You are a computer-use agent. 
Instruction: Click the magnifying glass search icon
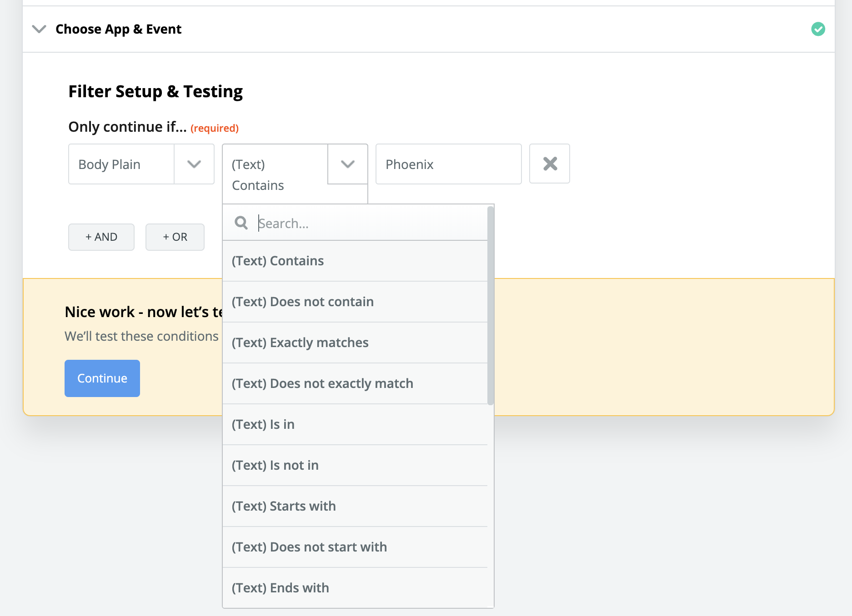[x=241, y=223]
